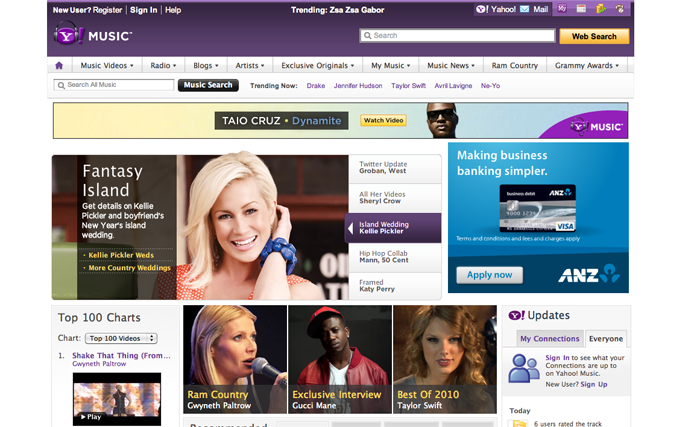Click the Taio Cruz Dynamite banner title
This screenshot has width=700, height=427.
click(281, 121)
